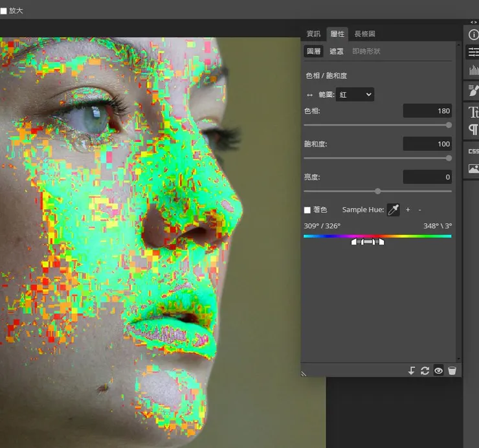Open the Properties sliders icon in sidebar

(x=473, y=52)
